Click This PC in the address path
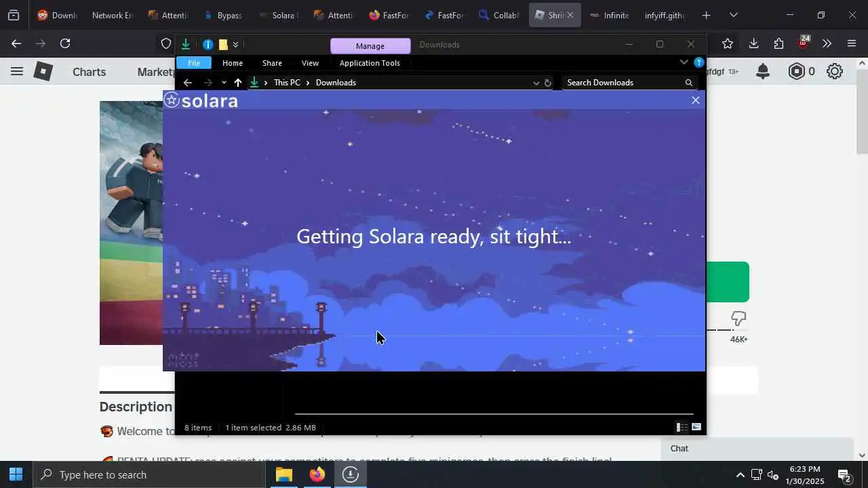Image resolution: width=868 pixels, height=488 pixels. click(x=287, y=83)
